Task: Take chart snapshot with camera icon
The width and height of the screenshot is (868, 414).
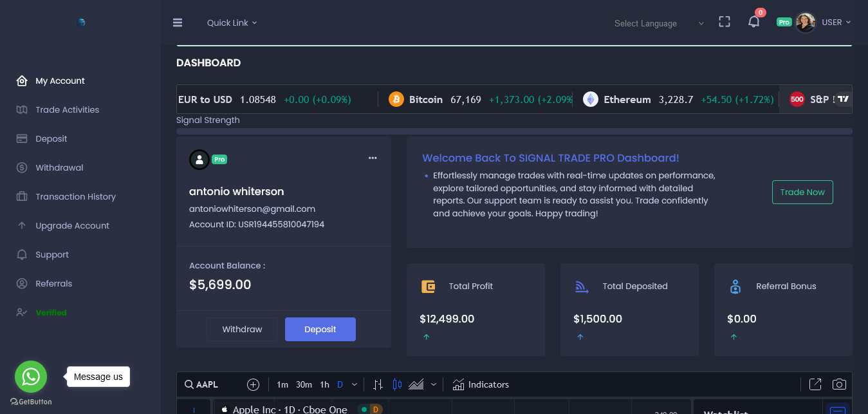Action: click(839, 384)
